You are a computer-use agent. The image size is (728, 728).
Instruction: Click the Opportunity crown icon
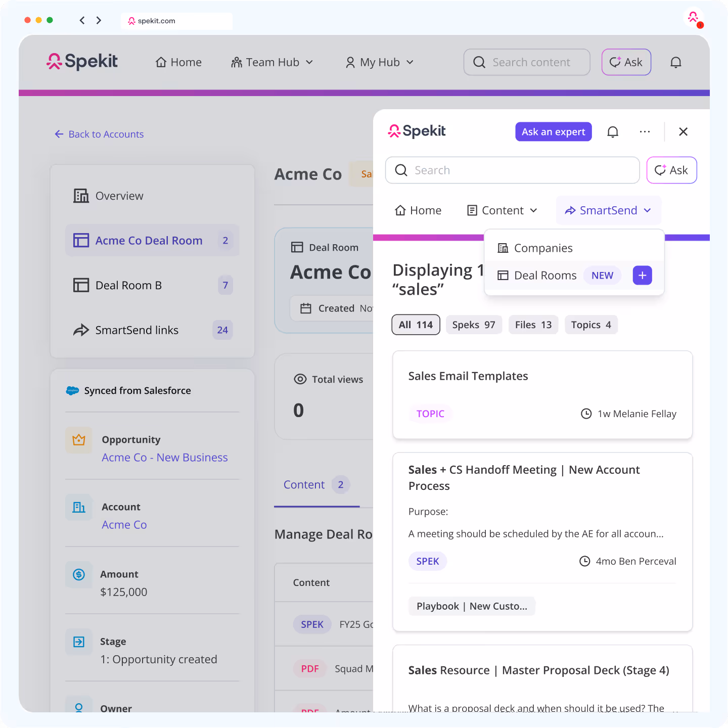(79, 440)
